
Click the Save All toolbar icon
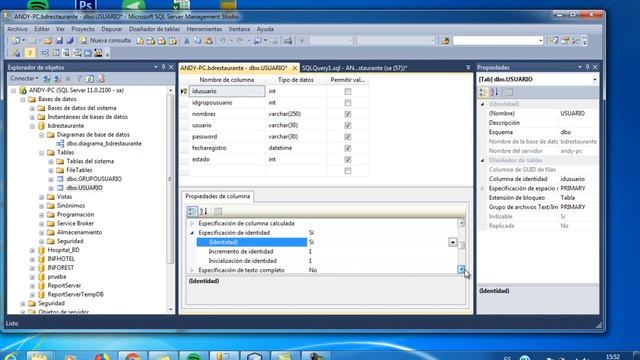tap(70, 40)
